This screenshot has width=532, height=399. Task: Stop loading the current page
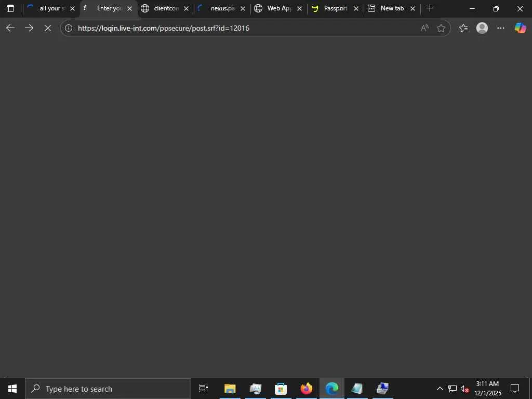(x=48, y=28)
